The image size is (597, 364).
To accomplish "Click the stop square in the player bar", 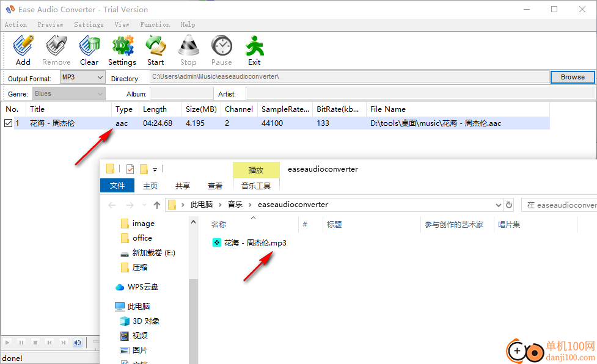I will [35, 343].
